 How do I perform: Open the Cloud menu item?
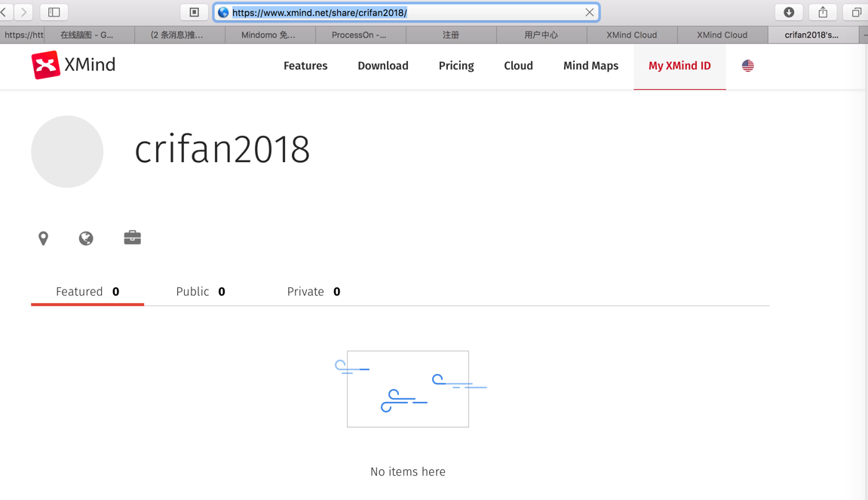tap(518, 66)
